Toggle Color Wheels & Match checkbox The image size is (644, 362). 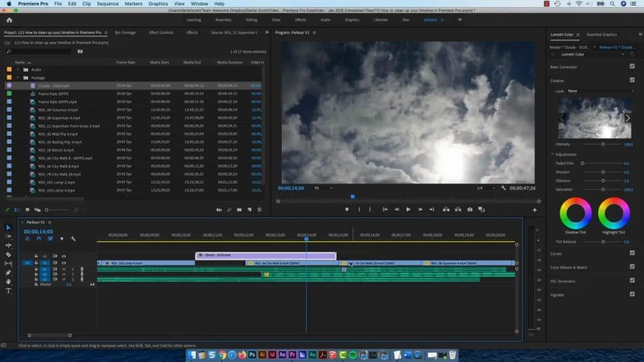pyautogui.click(x=632, y=267)
